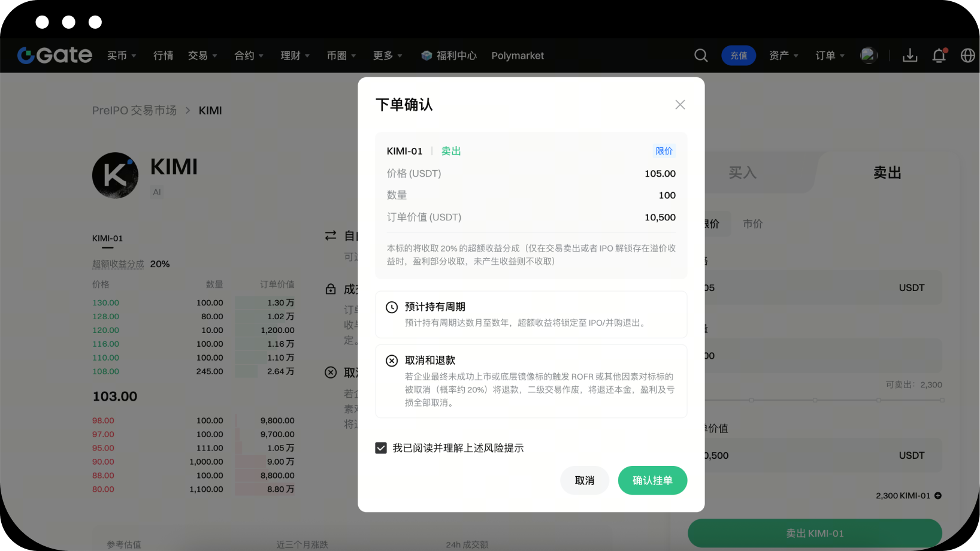Click the quantity input field

click(822, 355)
